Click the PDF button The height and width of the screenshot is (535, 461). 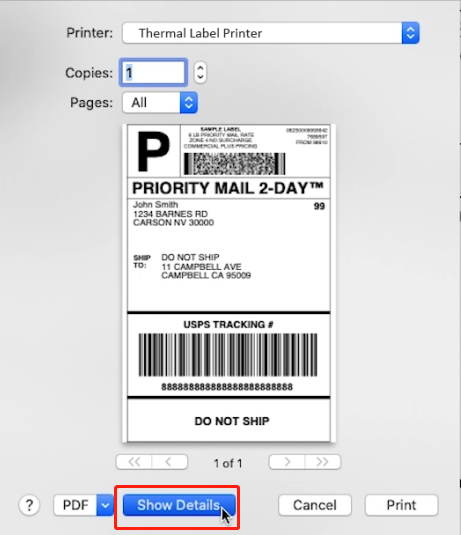pos(75,505)
